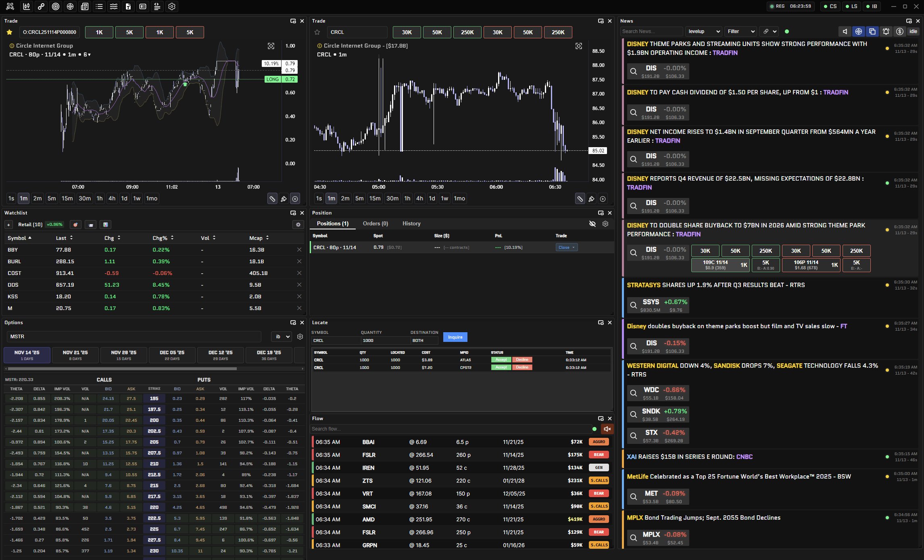Click the Search News input field
The height and width of the screenshot is (560, 924).
pyautogui.click(x=651, y=31)
